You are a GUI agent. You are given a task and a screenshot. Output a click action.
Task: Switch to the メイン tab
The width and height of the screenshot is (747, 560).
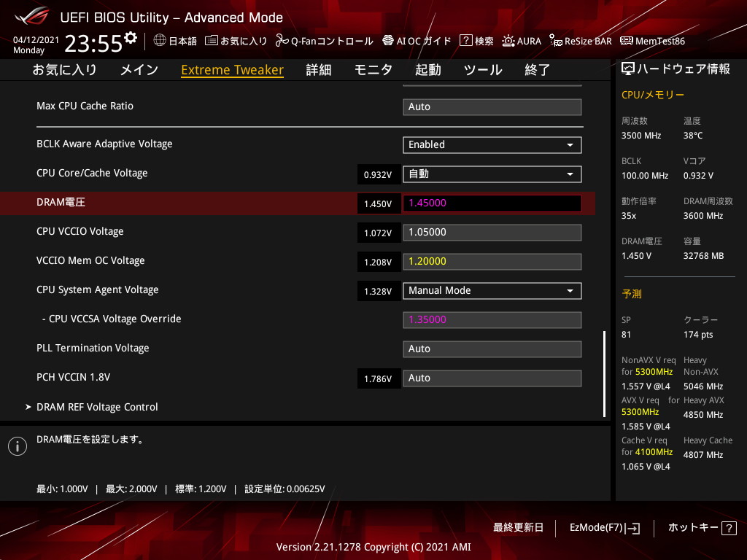point(139,69)
